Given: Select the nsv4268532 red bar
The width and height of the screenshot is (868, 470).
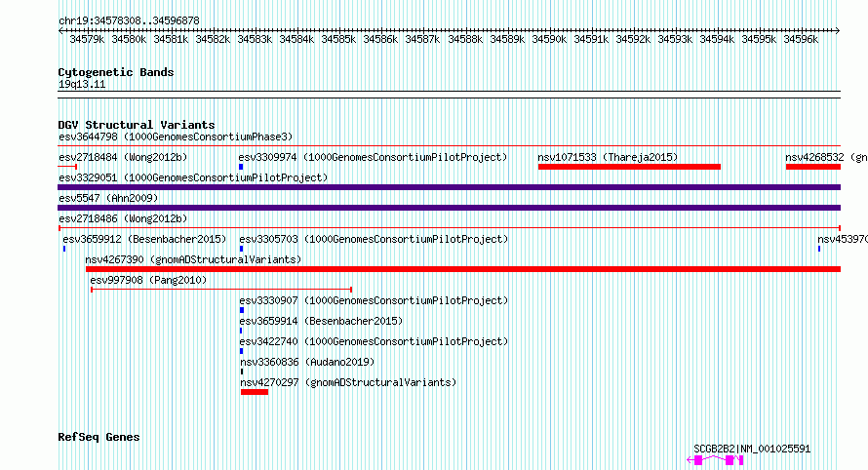Looking at the screenshot, I should point(812,167).
